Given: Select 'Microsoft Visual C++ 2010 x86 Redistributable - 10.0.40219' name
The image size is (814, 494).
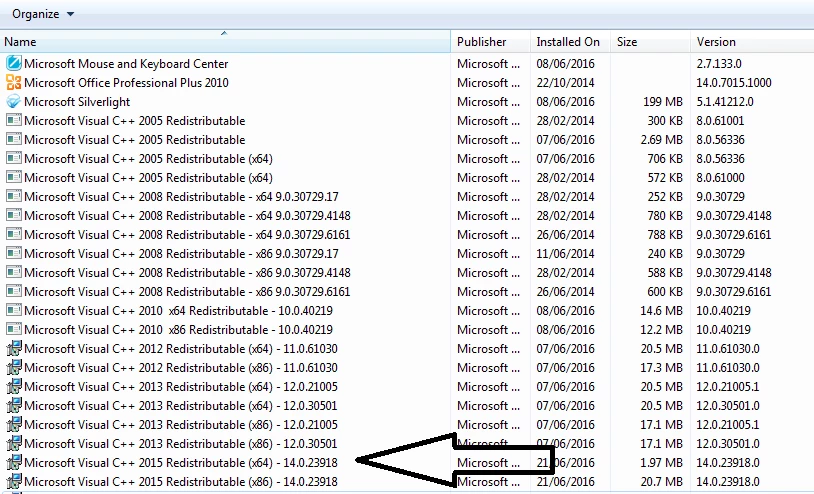Looking at the screenshot, I should coord(178,330).
